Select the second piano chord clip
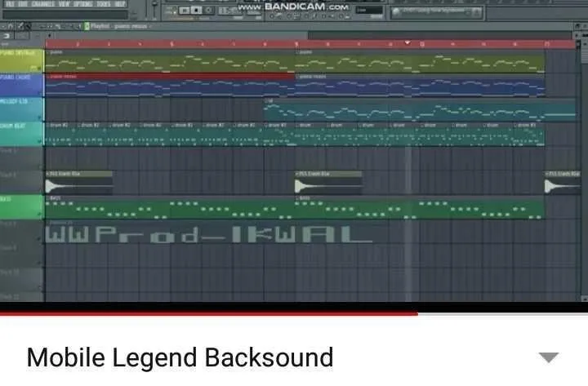Image resolution: width=588 pixels, height=386 pixels. click(420, 85)
